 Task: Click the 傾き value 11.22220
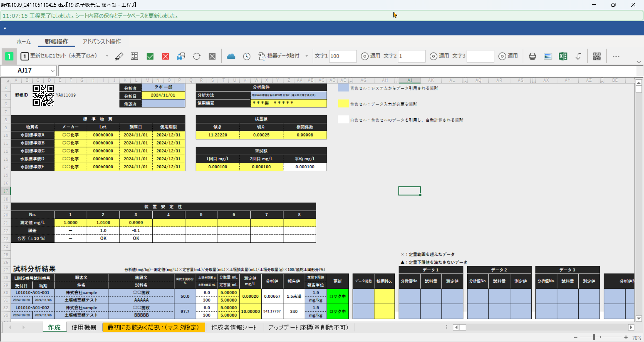[x=218, y=135]
